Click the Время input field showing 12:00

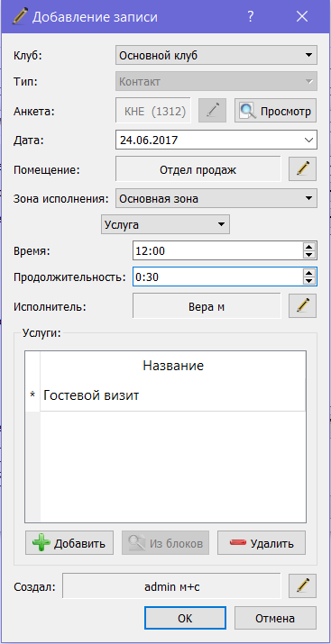coord(217,251)
